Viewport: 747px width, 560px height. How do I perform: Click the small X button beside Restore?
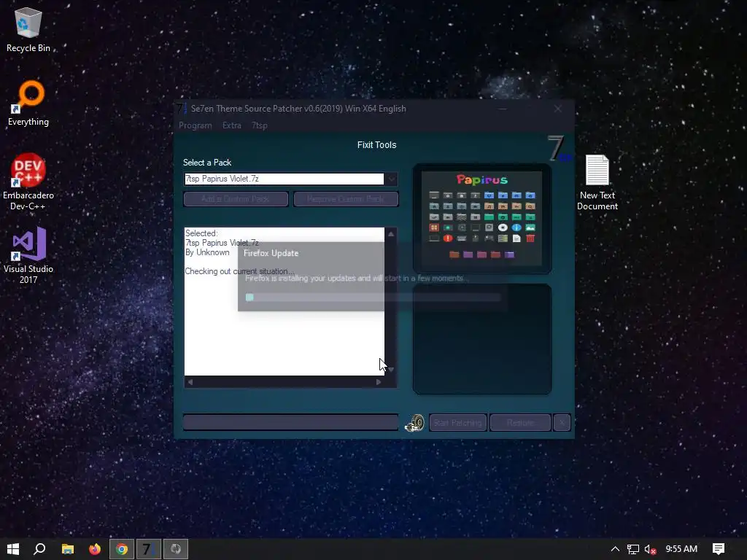(x=562, y=423)
